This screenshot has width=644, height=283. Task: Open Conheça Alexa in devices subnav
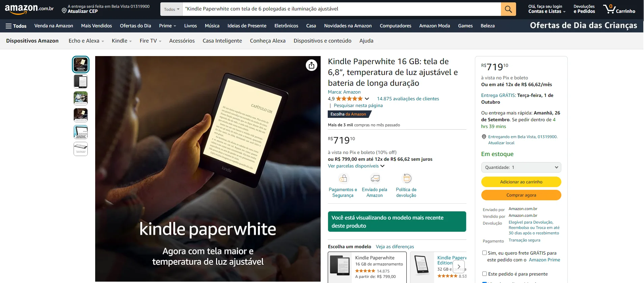pos(268,41)
